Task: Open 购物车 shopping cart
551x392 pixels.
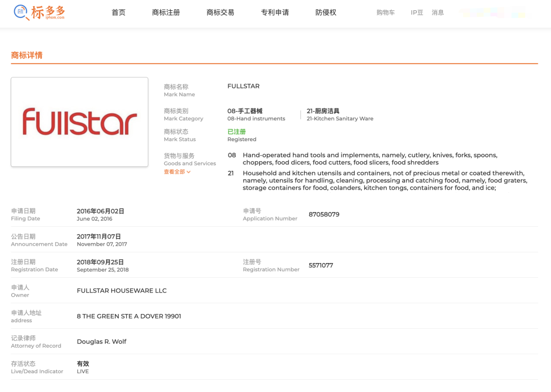Action: 386,13
